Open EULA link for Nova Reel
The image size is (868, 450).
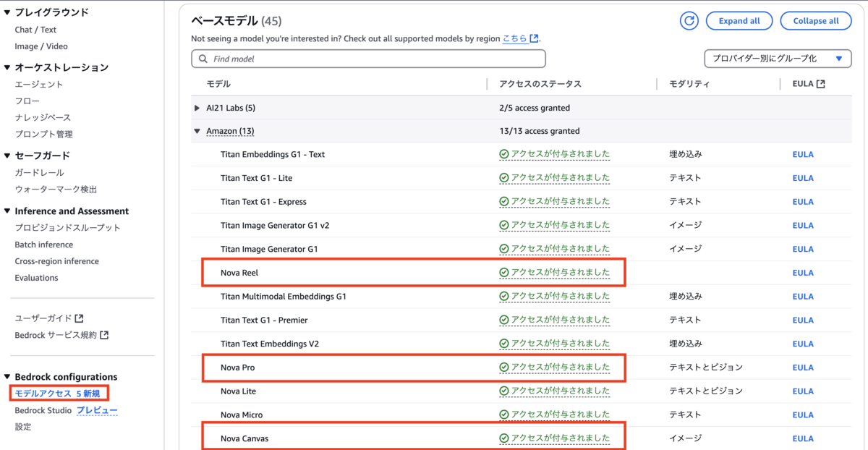[x=803, y=273]
